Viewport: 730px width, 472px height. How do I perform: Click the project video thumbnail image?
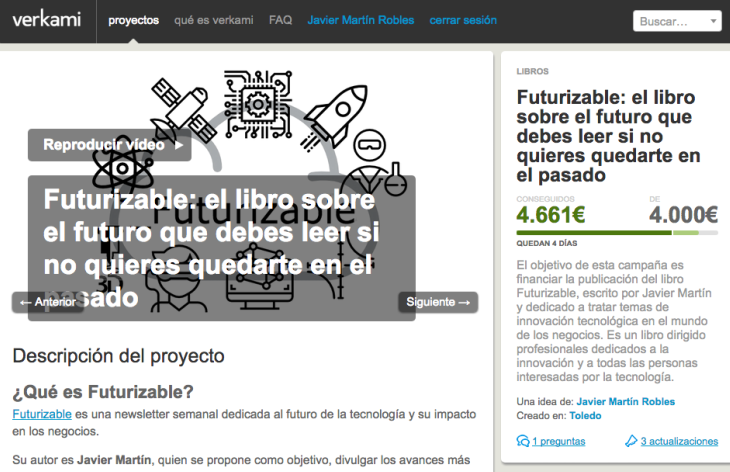click(x=245, y=191)
